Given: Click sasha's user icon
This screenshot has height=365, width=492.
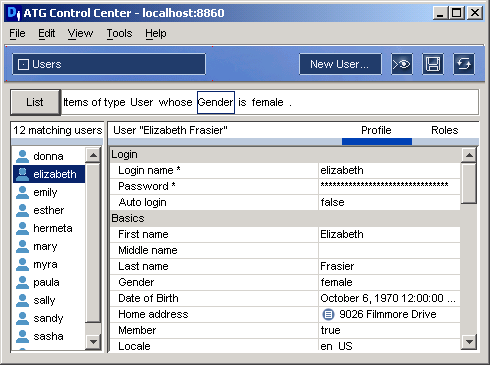Looking at the screenshot, I should click(x=22, y=336).
